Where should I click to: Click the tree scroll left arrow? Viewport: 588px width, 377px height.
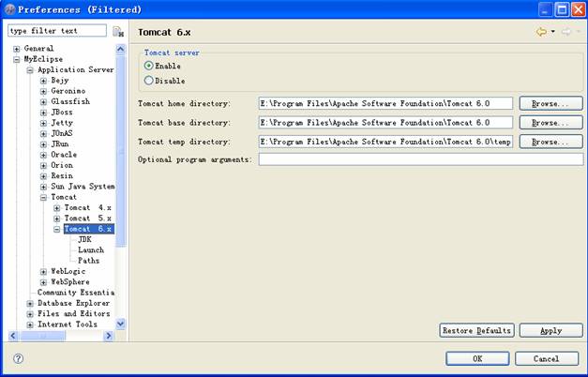point(13,336)
